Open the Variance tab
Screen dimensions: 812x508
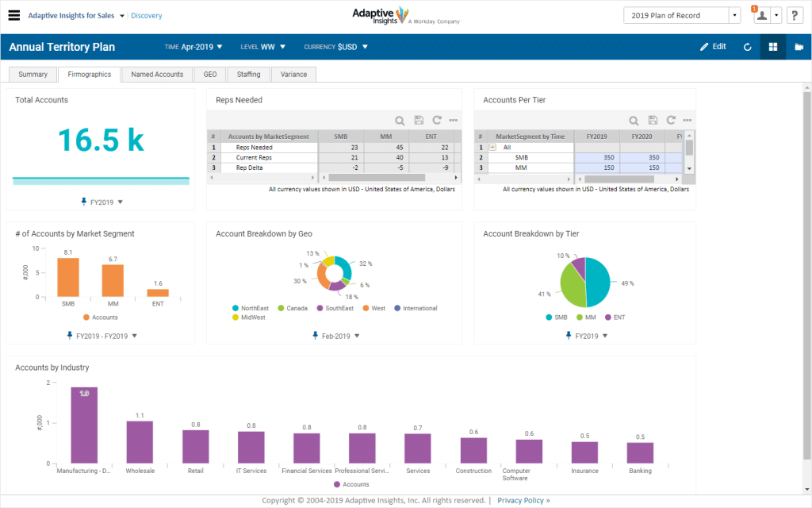tap(293, 75)
